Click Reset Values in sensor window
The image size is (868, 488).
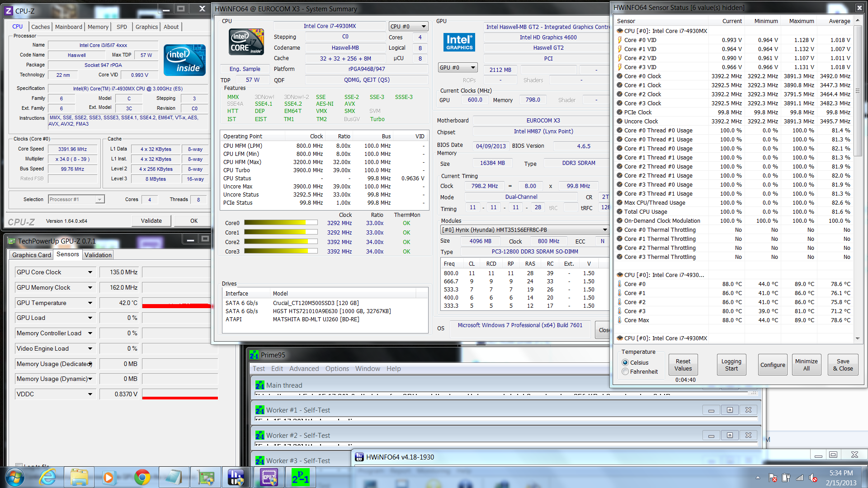pos(683,365)
